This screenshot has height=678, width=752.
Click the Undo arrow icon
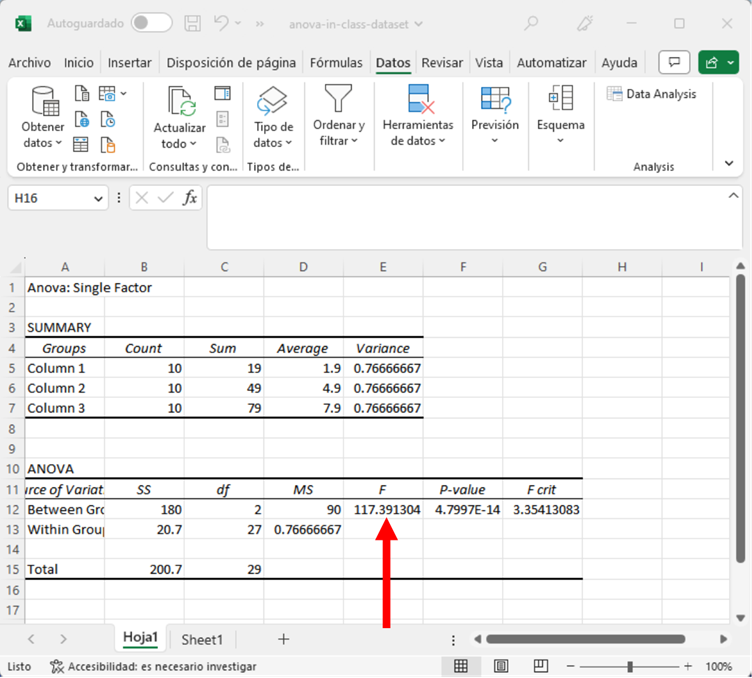(222, 22)
